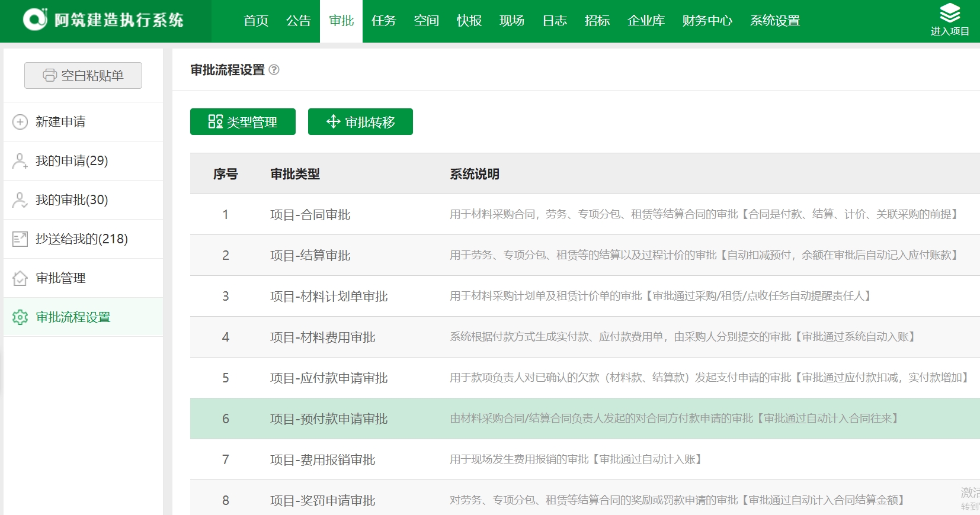Click the person icon beside 我的申请
Screen dimensions: 980x515
(20, 161)
